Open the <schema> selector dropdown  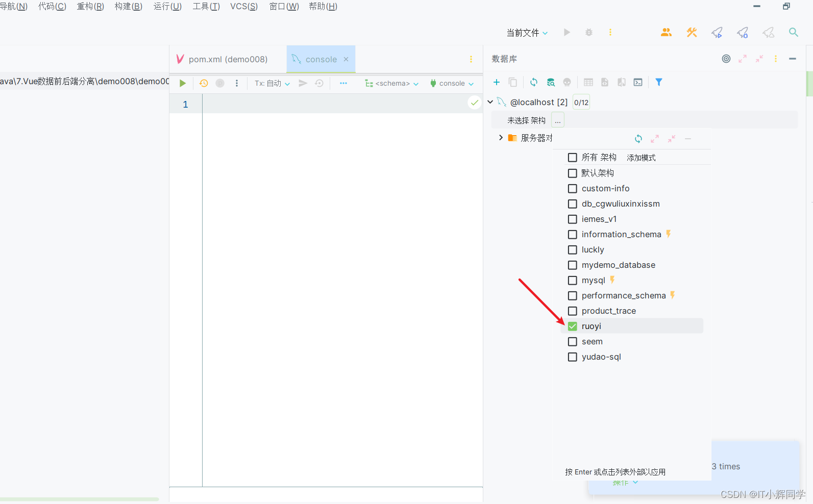(392, 83)
